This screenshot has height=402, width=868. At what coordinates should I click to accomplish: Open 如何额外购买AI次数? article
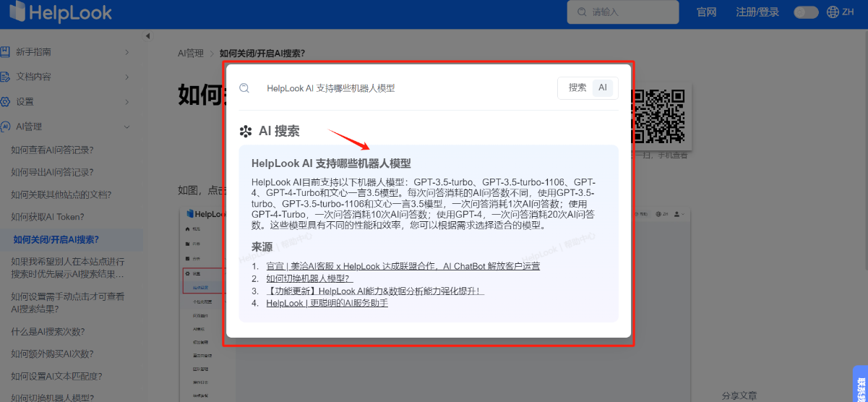click(x=52, y=354)
